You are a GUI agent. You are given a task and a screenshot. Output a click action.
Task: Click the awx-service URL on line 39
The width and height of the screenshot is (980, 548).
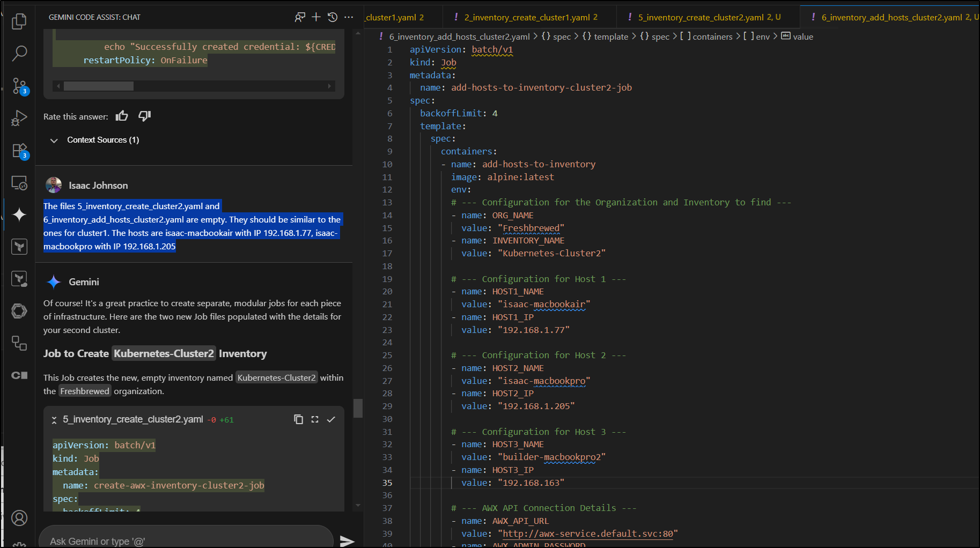click(x=588, y=534)
